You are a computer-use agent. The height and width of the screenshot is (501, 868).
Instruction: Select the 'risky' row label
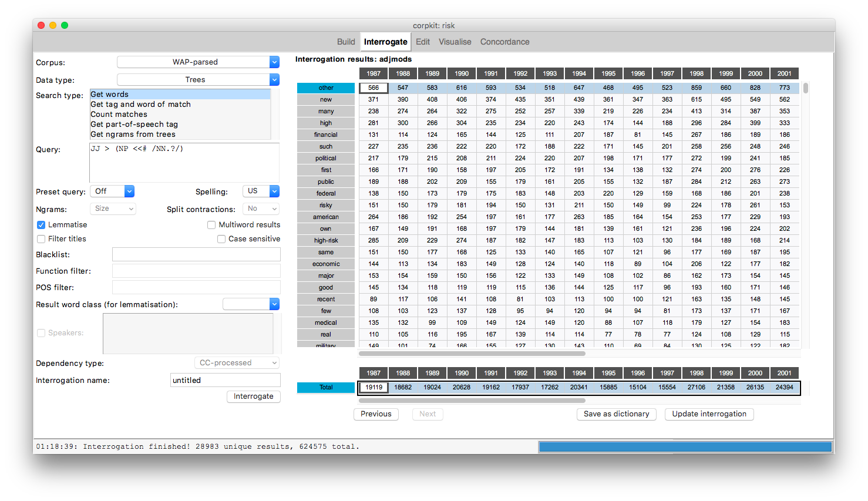326,206
